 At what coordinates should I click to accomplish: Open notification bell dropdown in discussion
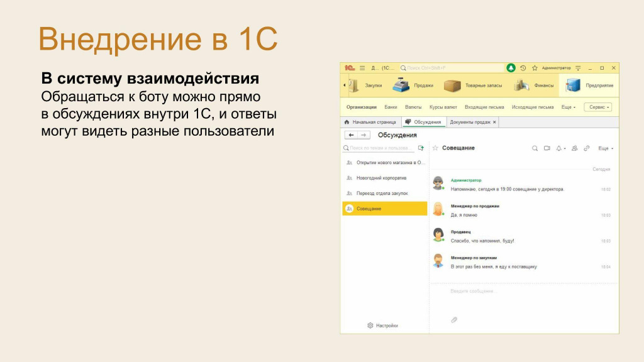point(560,148)
